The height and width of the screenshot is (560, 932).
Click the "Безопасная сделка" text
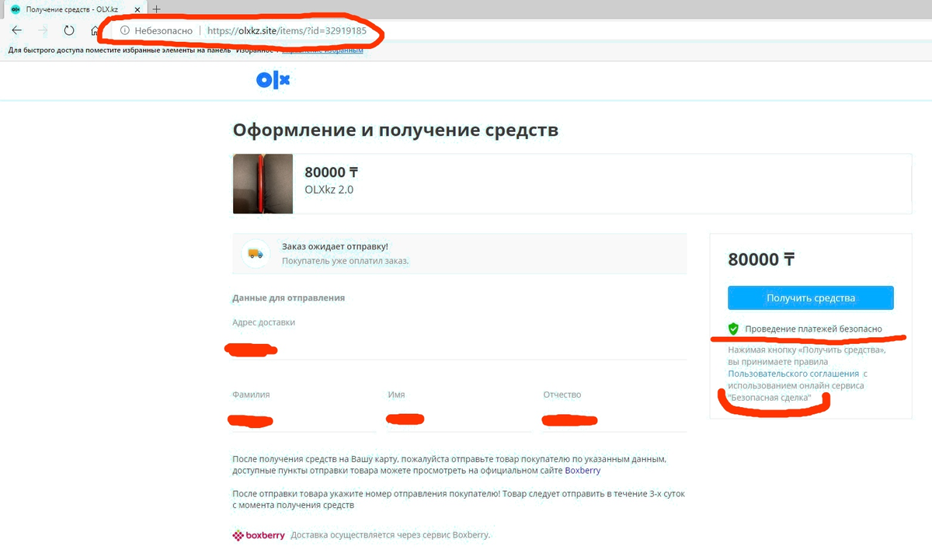770,397
